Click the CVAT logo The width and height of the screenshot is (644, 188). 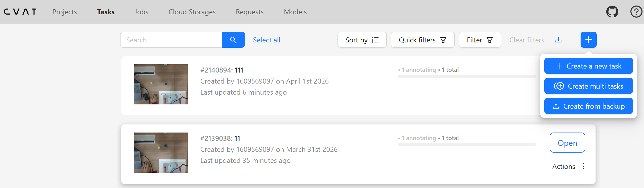click(20, 12)
